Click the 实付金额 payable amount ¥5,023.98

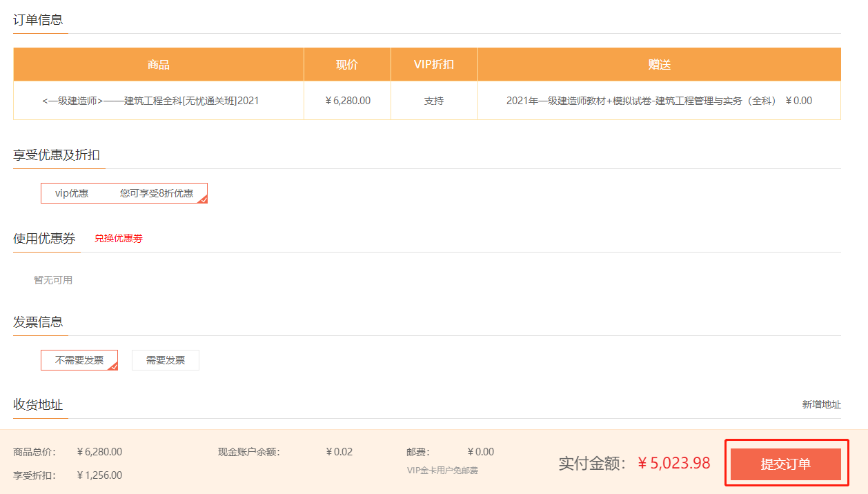click(674, 463)
